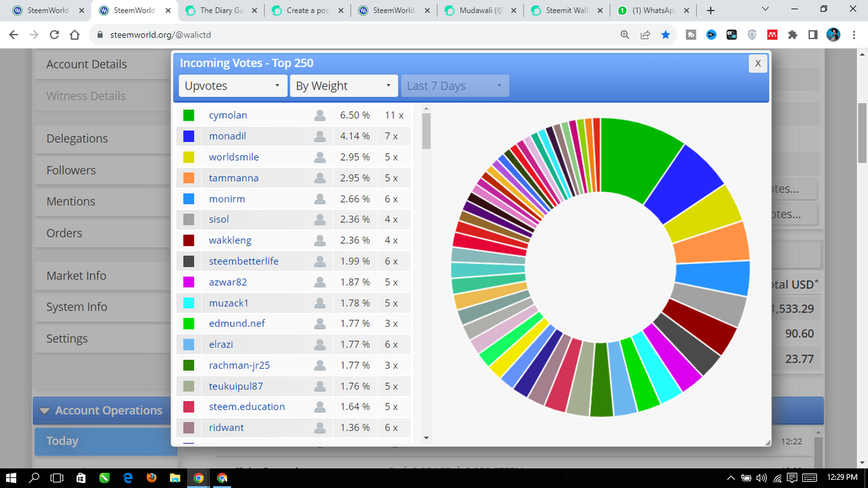Go to the browser home page
Image resolution: width=868 pixels, height=488 pixels.
tap(75, 35)
